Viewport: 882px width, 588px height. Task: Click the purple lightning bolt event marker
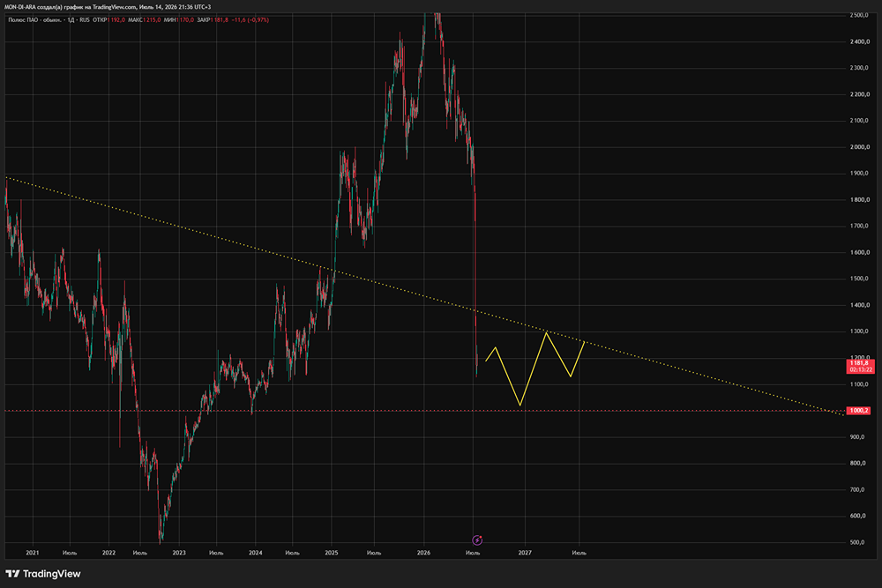(477, 540)
